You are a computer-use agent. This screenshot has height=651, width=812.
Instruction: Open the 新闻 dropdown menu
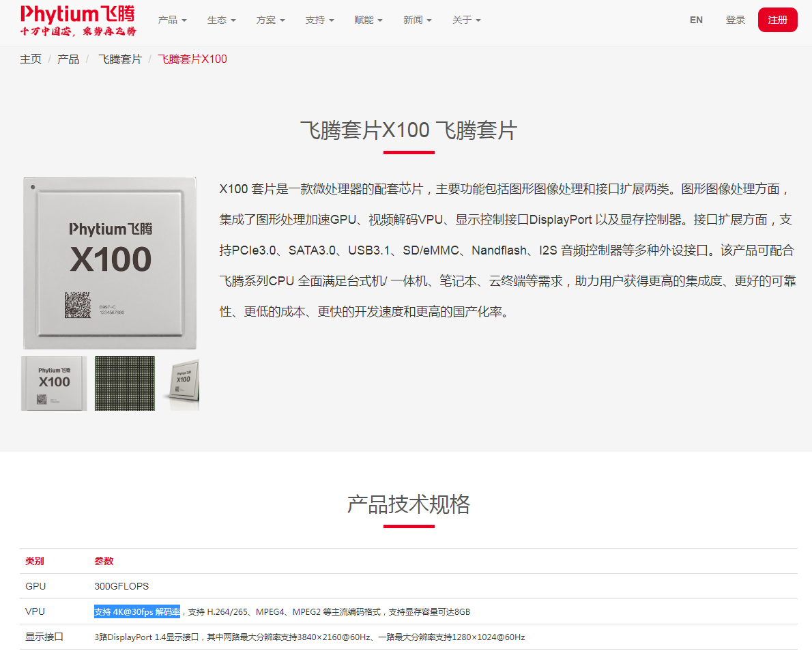tap(417, 20)
